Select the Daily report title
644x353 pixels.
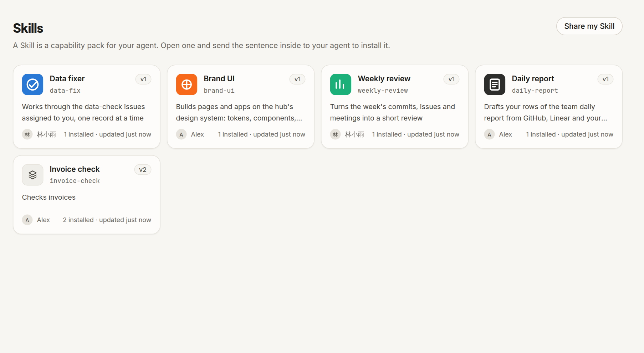tap(533, 79)
